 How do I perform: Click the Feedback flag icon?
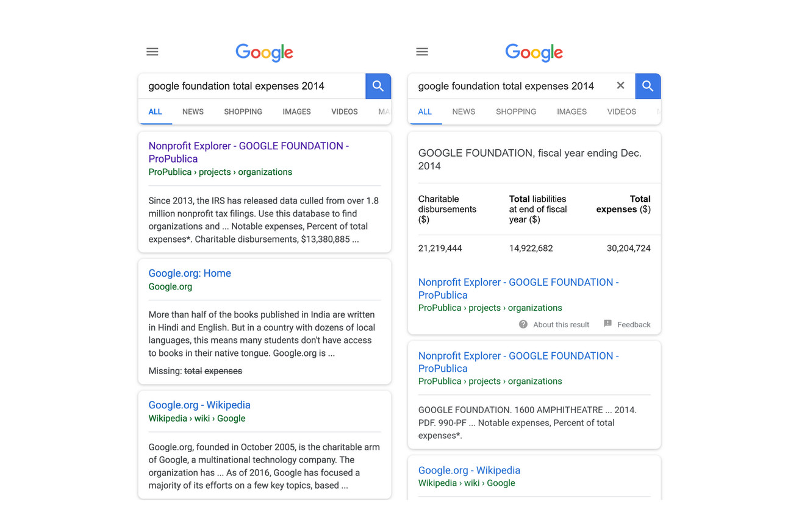[x=607, y=324]
